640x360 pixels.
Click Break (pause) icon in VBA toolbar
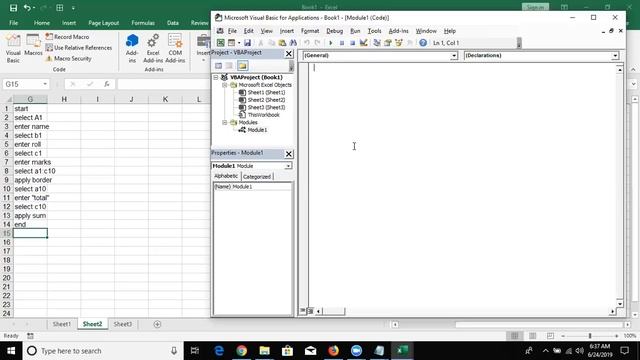pos(342,43)
